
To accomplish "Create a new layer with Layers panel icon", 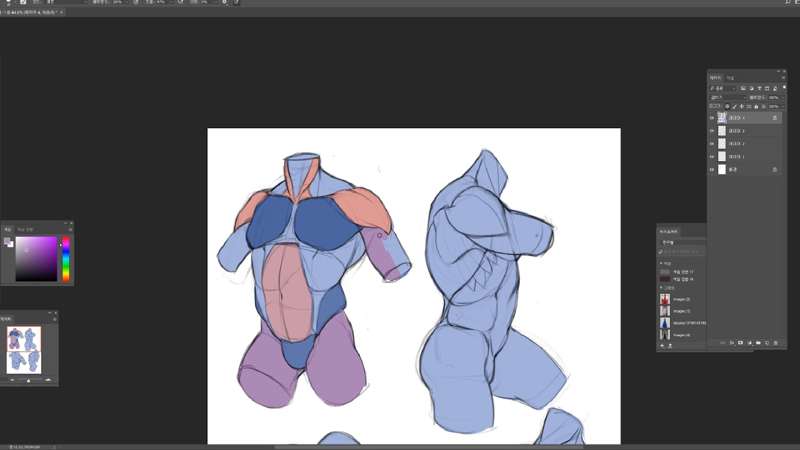I will (767, 343).
